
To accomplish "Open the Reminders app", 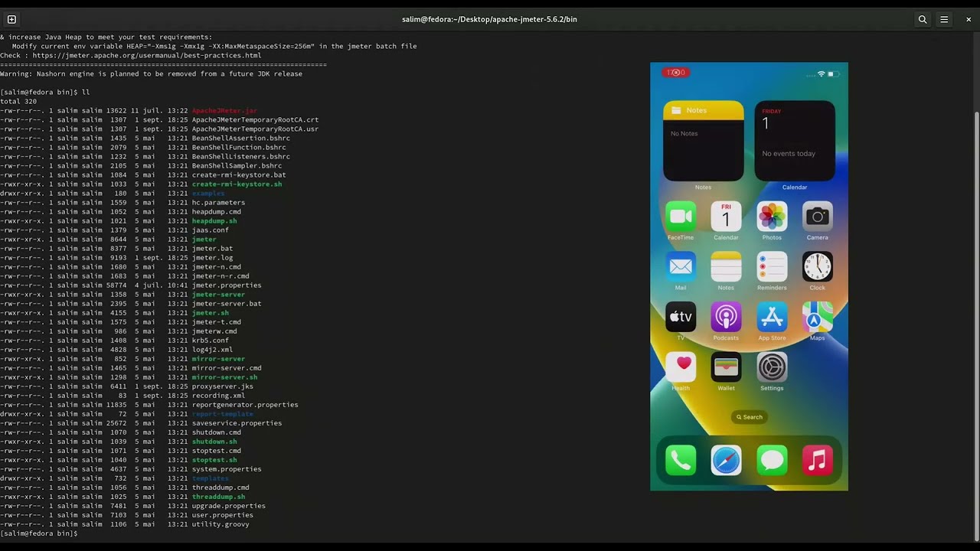I will [772, 266].
